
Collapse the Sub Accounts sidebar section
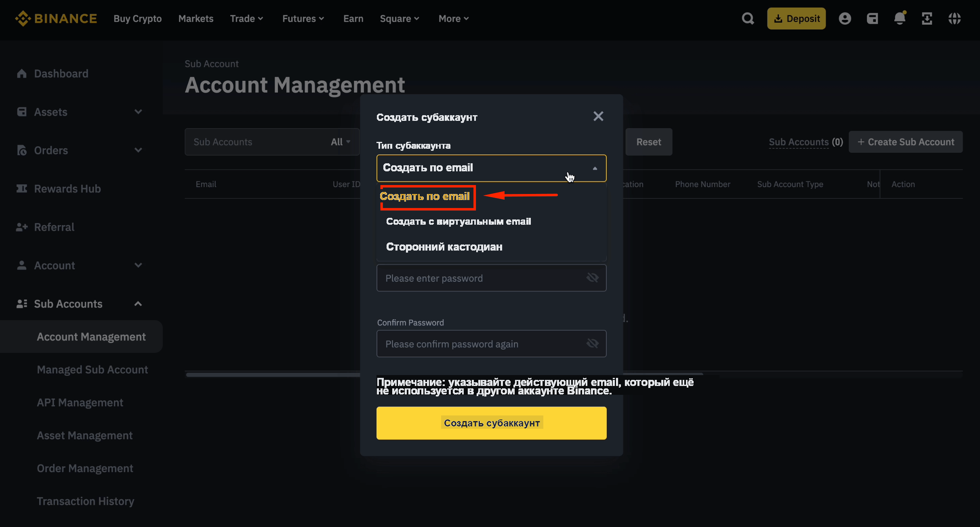138,304
